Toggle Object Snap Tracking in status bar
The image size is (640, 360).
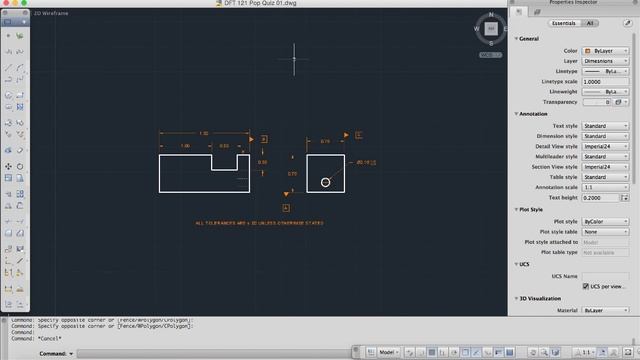pyautogui.click(x=476, y=352)
